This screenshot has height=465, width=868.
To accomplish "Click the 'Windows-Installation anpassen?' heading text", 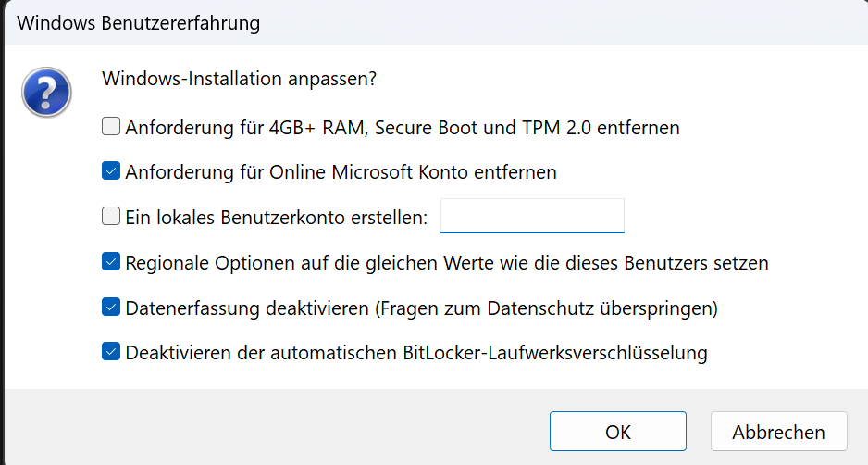I will click(x=239, y=79).
